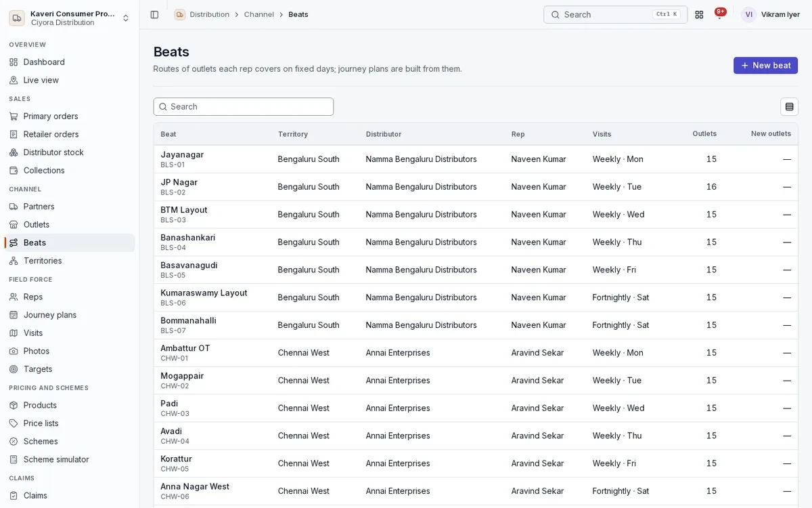Sort by the Outlets column header

pos(704,134)
